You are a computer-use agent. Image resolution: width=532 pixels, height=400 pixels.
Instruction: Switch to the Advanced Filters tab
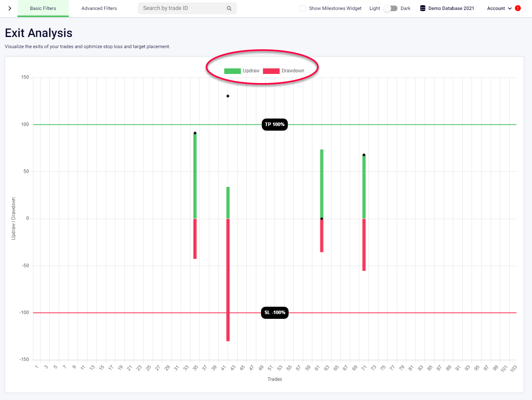(99, 8)
